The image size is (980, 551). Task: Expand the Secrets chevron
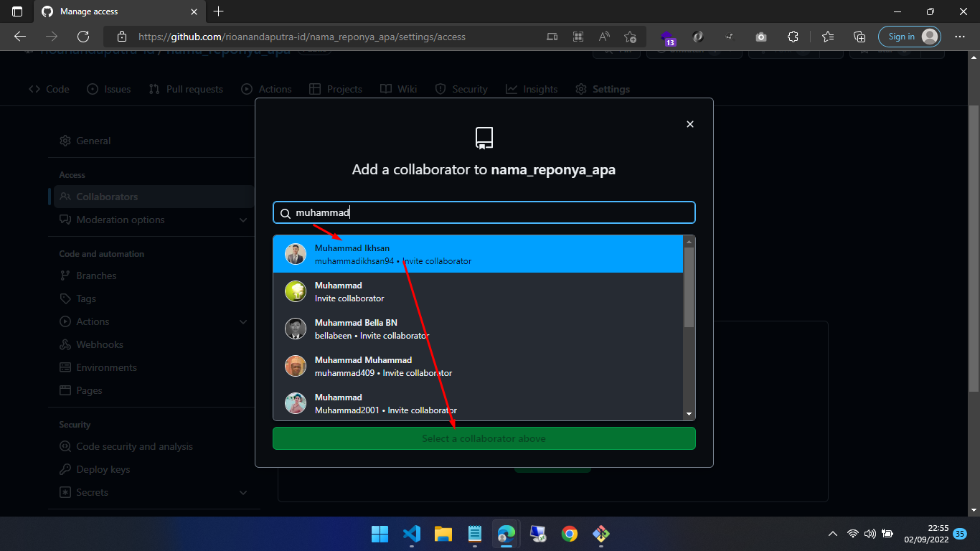[243, 492]
